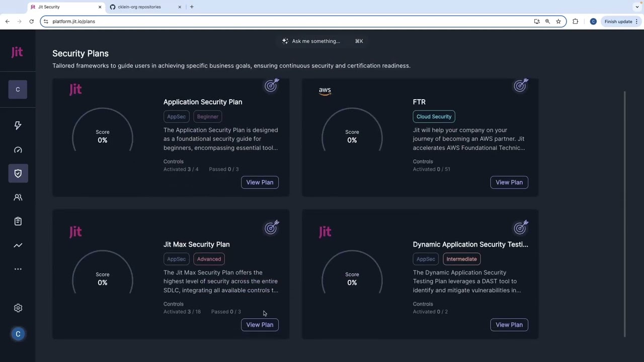Click the Advanced tag on Jit Max Plan
Screen dimensions: 644x362
point(209,259)
